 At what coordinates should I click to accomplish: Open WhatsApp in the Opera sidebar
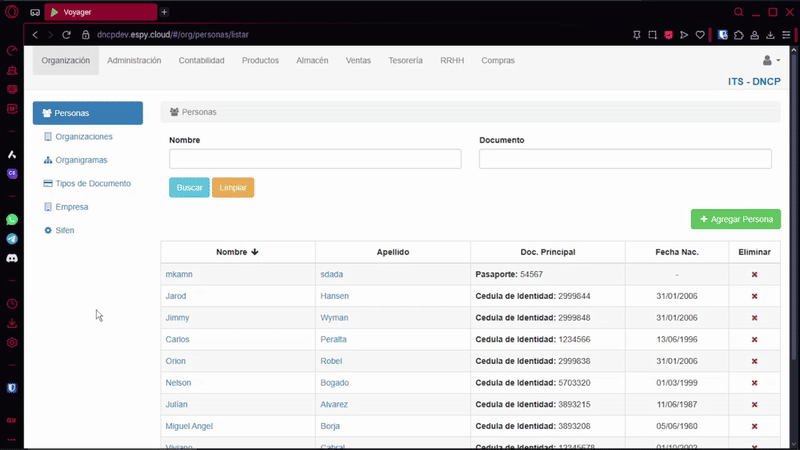pyautogui.click(x=12, y=219)
